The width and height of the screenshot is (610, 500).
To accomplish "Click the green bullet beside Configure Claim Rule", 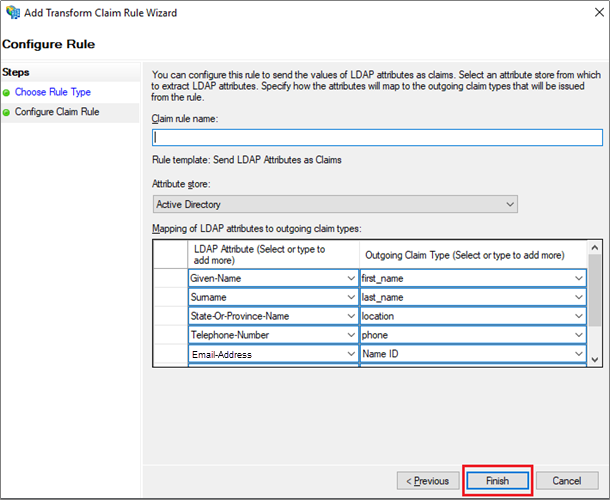I will click(6, 112).
